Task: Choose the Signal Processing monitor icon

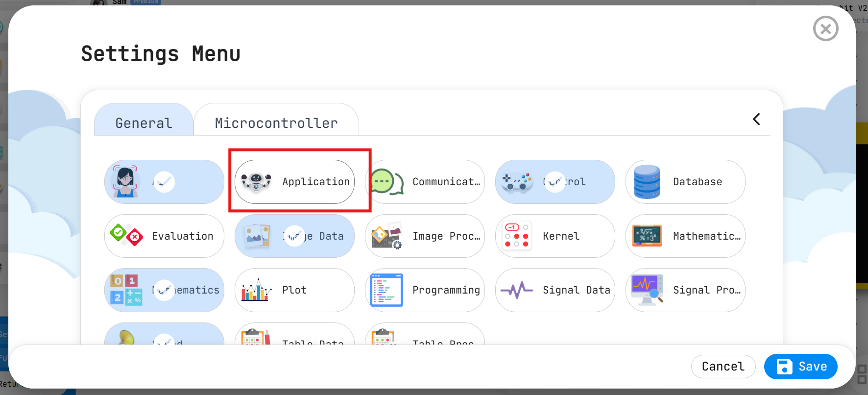Action: (x=647, y=290)
